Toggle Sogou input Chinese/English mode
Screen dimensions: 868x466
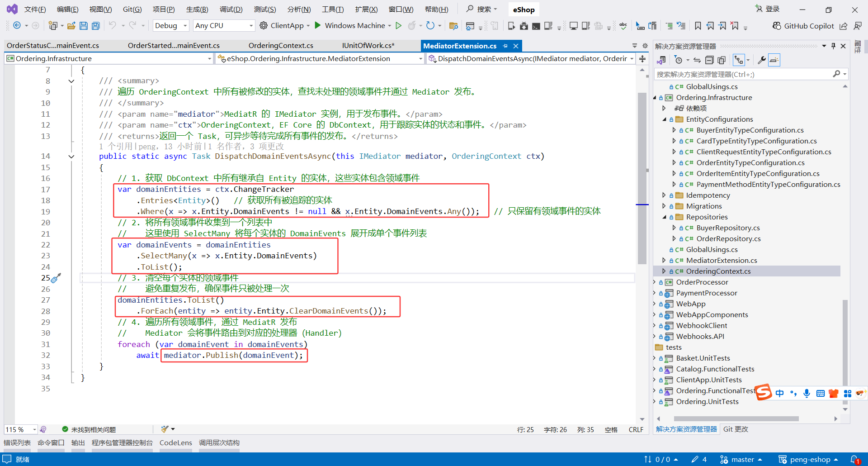click(779, 393)
